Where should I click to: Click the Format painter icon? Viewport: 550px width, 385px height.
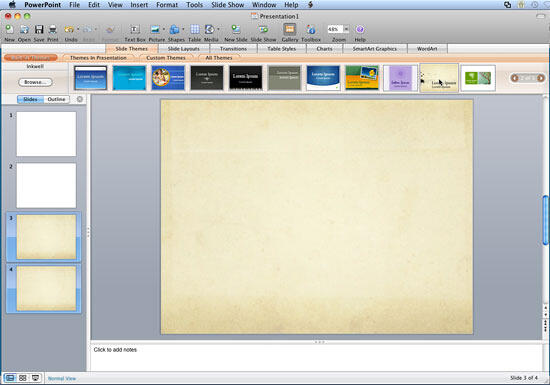coord(110,29)
